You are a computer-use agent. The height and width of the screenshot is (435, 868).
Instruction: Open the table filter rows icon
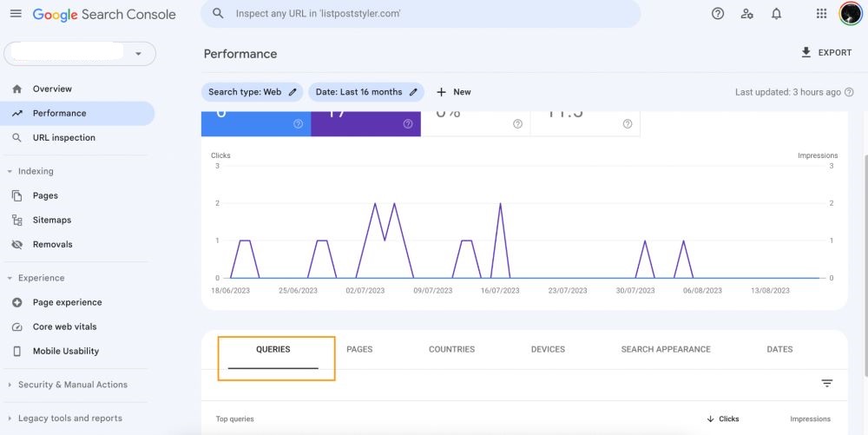coord(827,383)
